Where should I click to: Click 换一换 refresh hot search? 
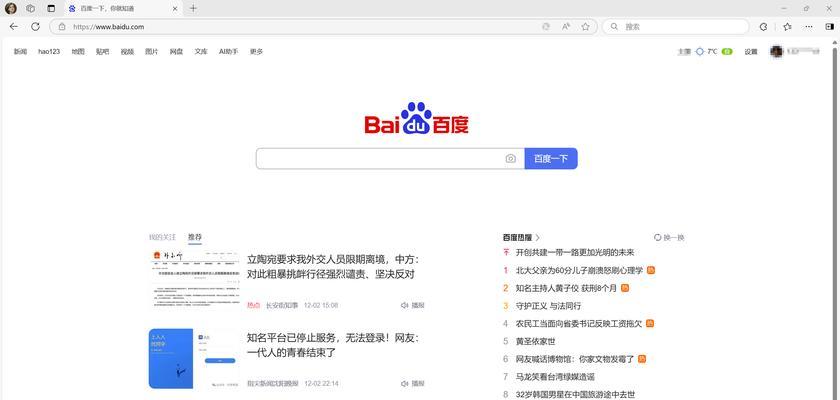(670, 237)
